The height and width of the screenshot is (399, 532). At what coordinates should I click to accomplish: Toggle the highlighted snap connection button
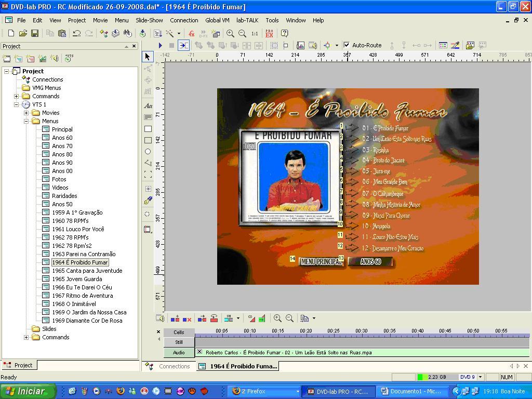(x=183, y=45)
